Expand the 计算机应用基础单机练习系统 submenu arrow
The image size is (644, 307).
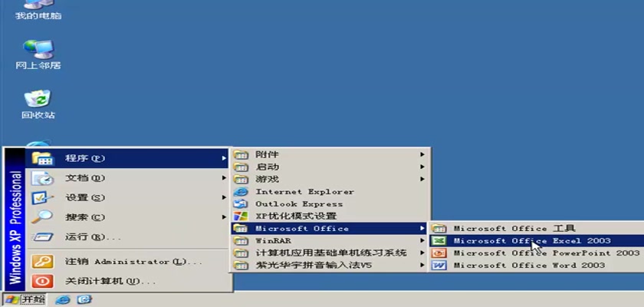coord(422,253)
